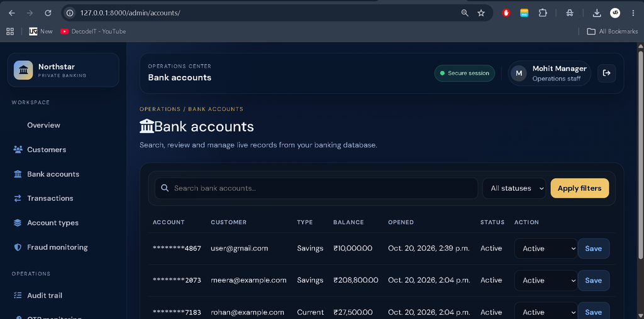Image resolution: width=644 pixels, height=319 pixels.
Task: Click the M avatar for Mohit Manager
Action: [x=519, y=73]
